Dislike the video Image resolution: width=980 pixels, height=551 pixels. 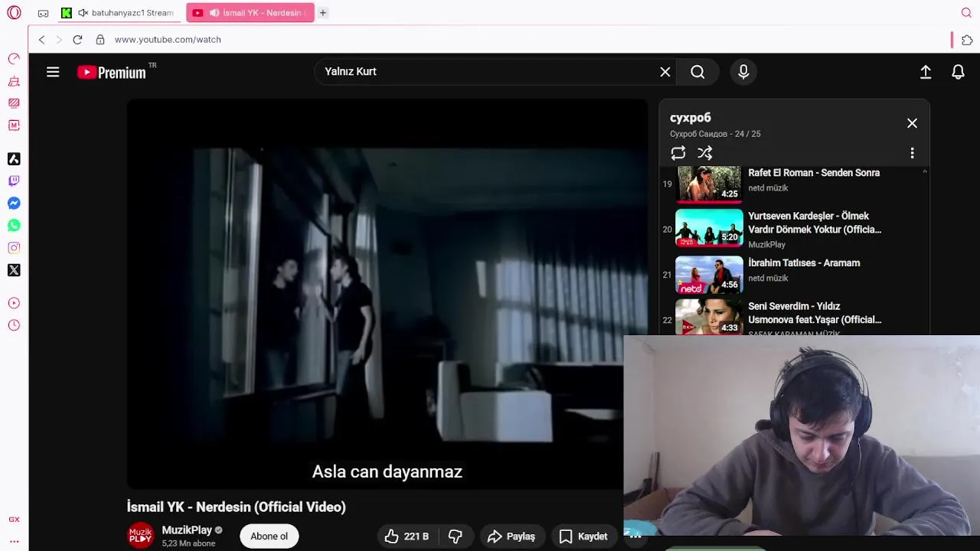(456, 536)
